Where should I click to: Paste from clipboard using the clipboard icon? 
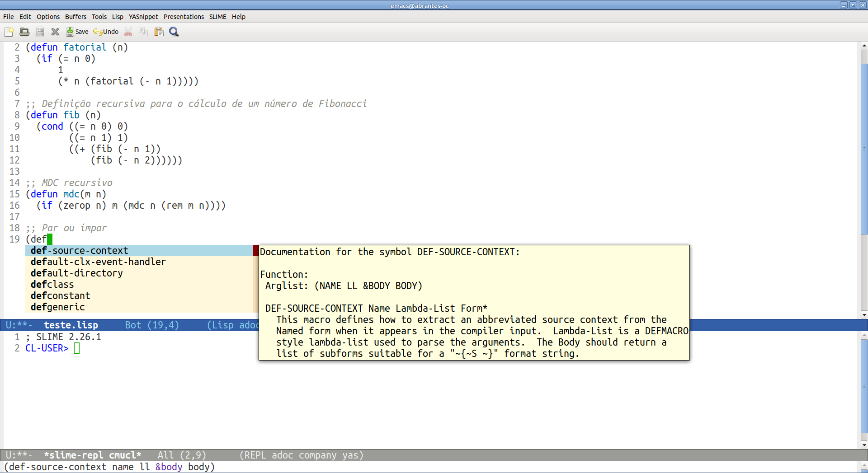tap(159, 32)
